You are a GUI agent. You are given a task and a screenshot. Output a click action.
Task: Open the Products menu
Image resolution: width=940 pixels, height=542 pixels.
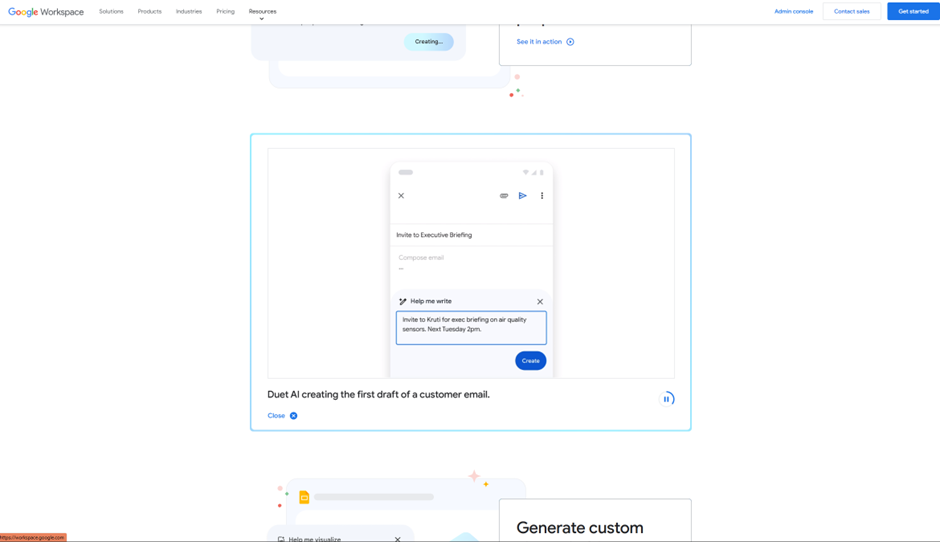point(149,11)
